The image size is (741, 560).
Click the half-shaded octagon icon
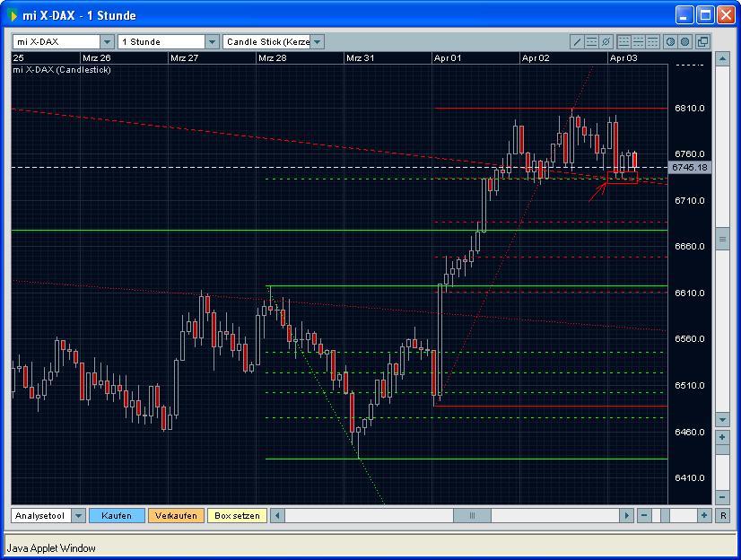(x=670, y=41)
